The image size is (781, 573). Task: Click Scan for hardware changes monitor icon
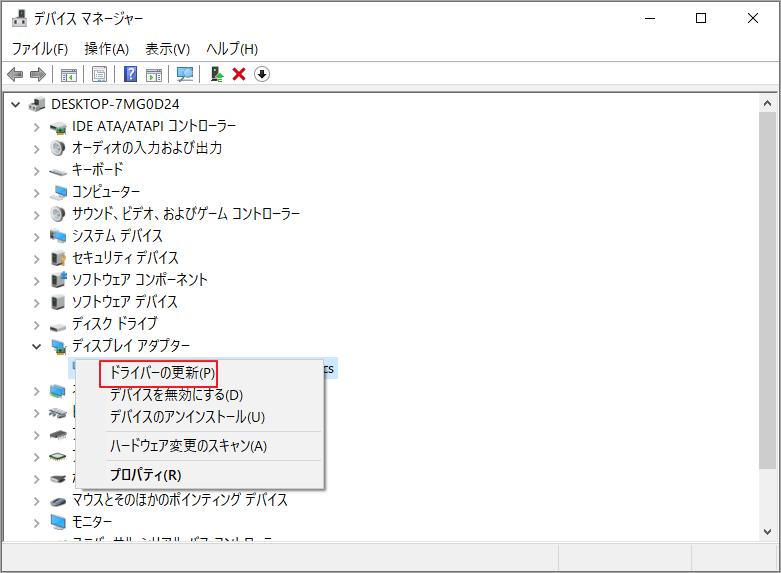(185, 75)
